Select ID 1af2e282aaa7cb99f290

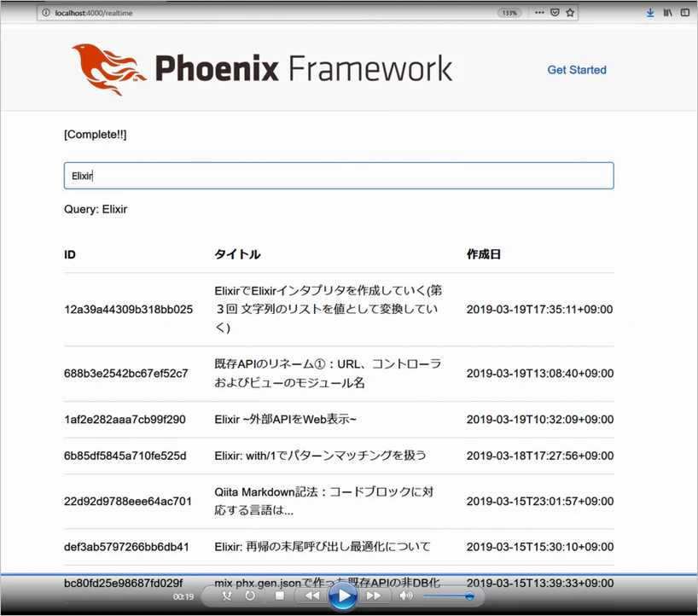pos(125,419)
